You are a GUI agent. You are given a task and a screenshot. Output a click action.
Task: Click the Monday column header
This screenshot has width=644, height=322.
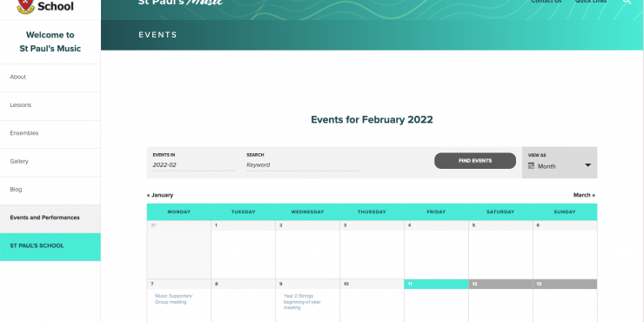179,212
